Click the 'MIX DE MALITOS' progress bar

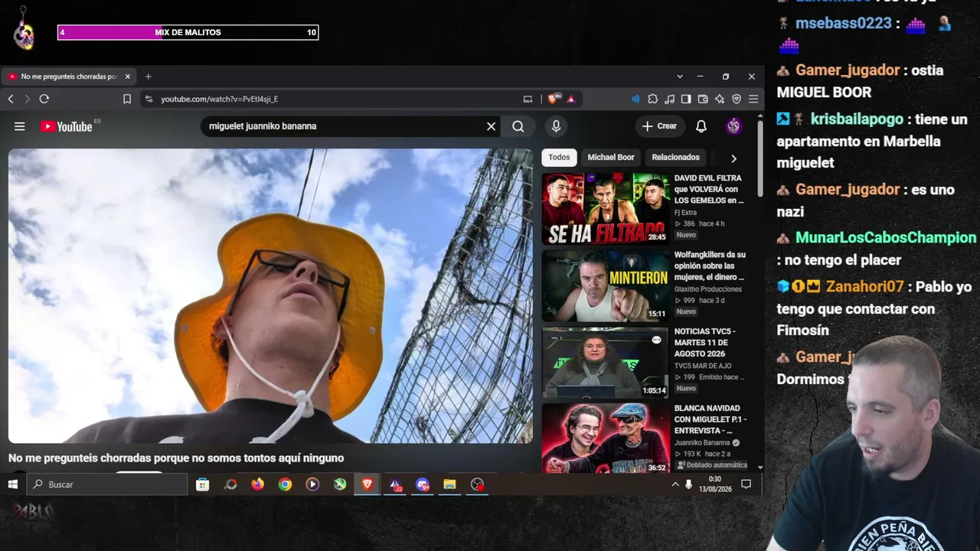pos(188,32)
